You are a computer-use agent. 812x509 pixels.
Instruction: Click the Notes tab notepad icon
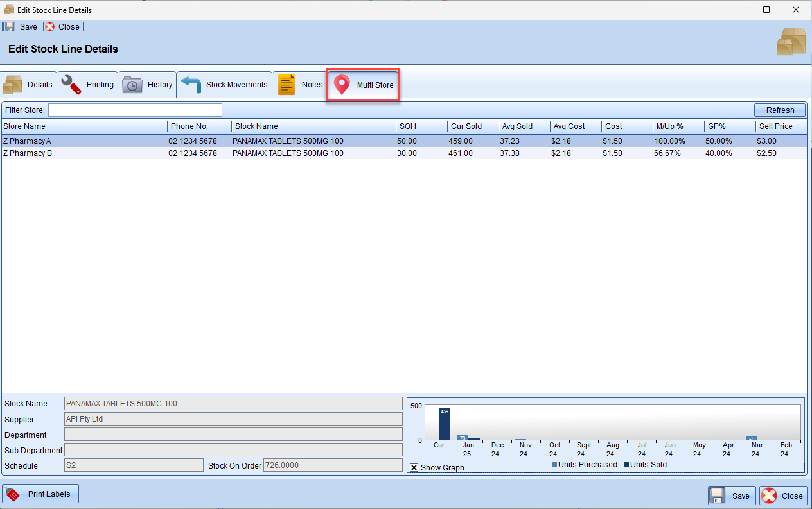coord(287,85)
